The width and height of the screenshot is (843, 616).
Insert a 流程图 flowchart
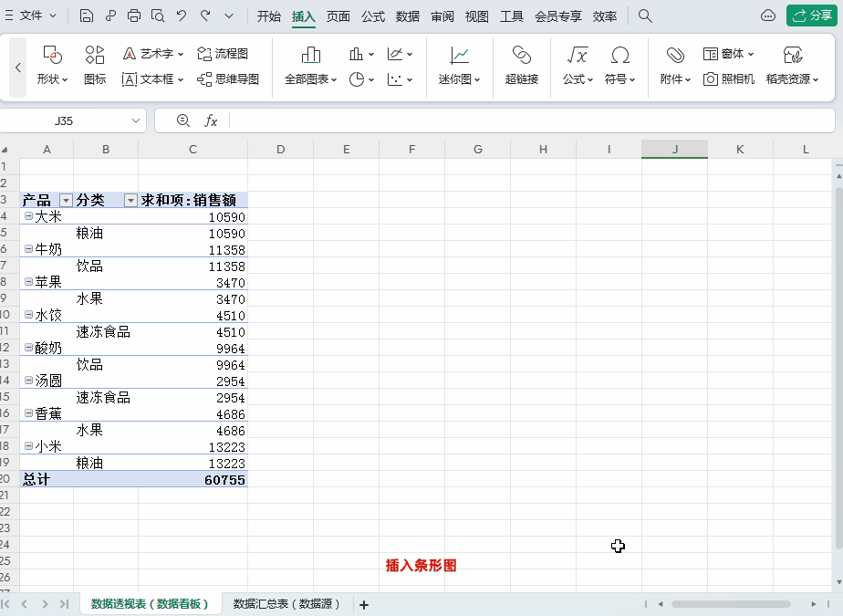pos(222,54)
